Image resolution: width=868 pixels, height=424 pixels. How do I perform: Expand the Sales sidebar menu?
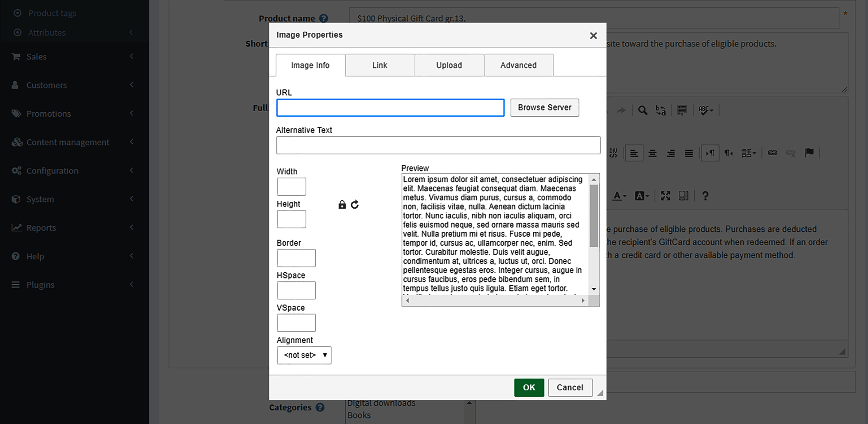[74, 57]
